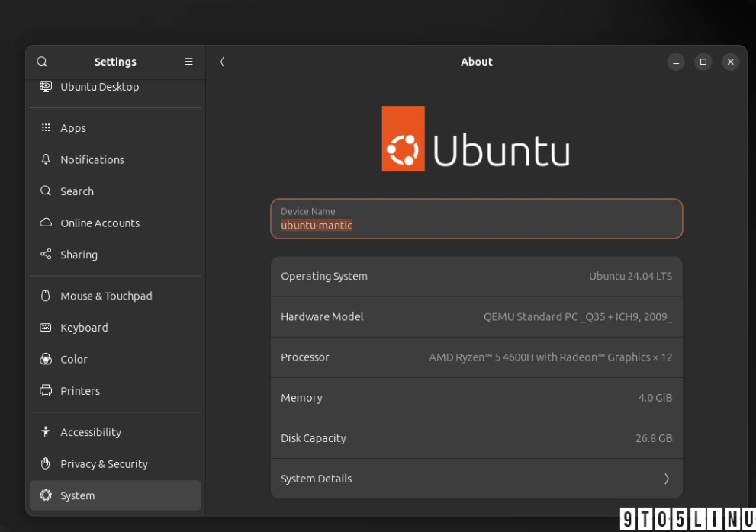Click the AMD Ryzen processor value
The image size is (756, 532).
coord(550,357)
